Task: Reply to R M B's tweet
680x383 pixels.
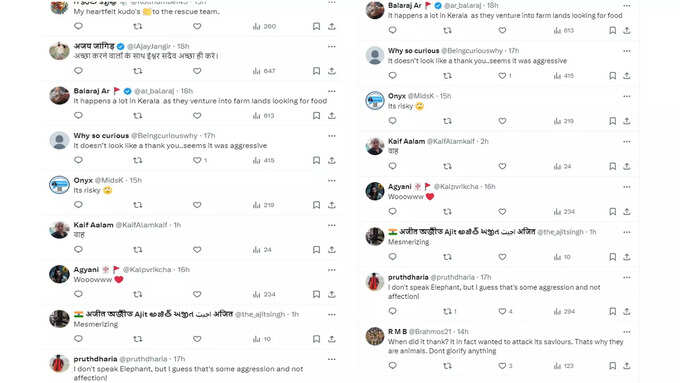Action: click(392, 366)
